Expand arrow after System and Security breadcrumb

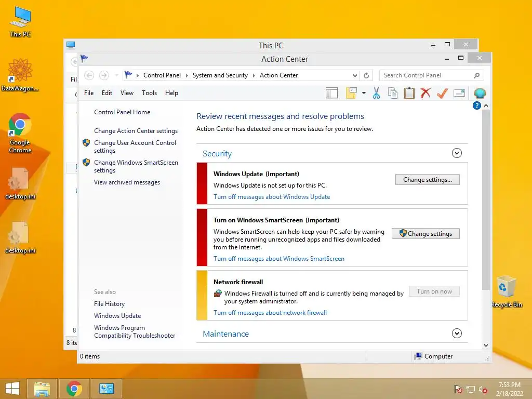click(x=254, y=75)
